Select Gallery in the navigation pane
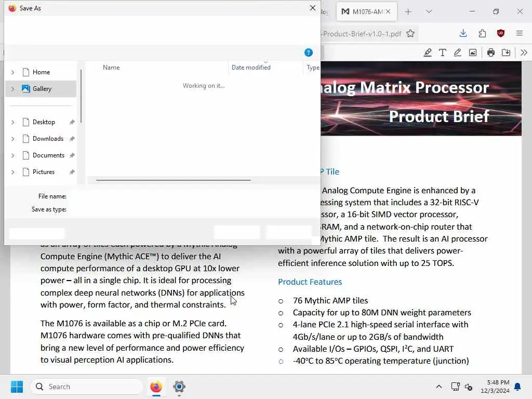532x399 pixels. (42, 88)
